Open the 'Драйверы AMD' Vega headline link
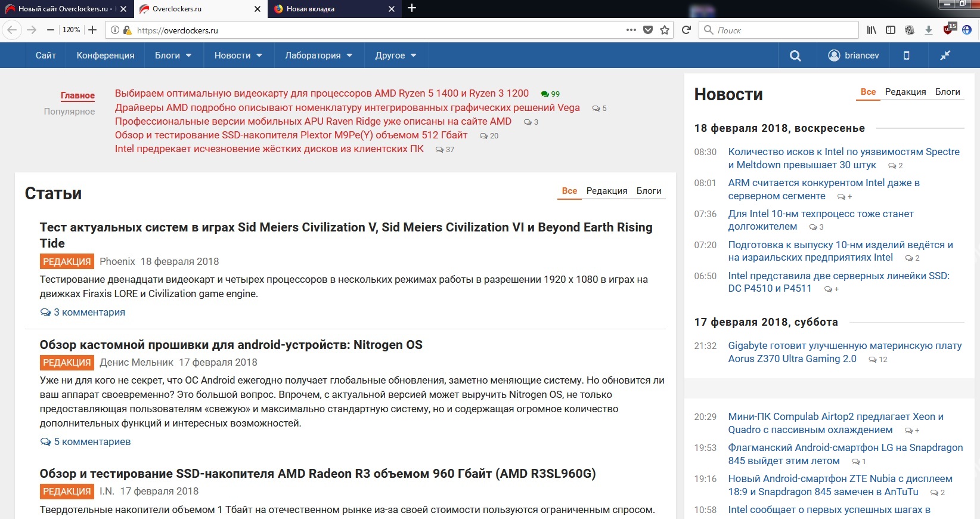Viewport: 980px width, 519px height. point(348,107)
